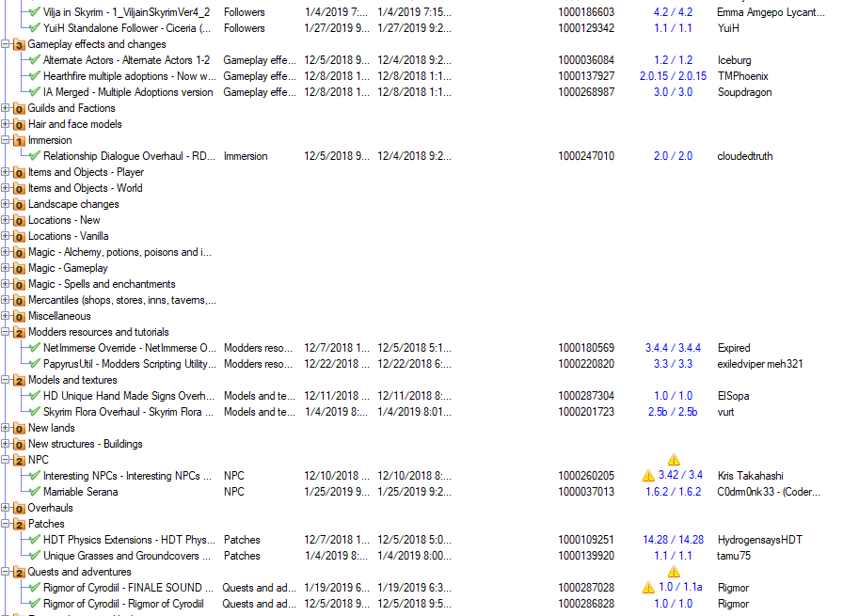Click the author name HydrogensaysHDT
This screenshot has height=616, width=859.
(x=760, y=540)
